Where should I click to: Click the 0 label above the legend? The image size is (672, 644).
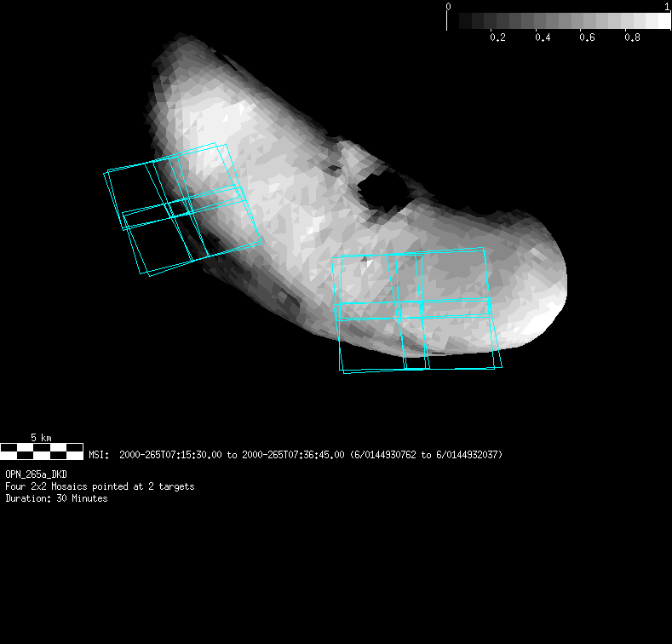pos(448,7)
